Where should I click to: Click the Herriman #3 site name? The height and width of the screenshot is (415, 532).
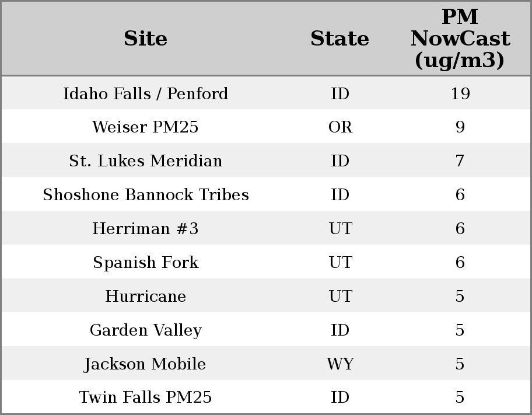(145, 229)
